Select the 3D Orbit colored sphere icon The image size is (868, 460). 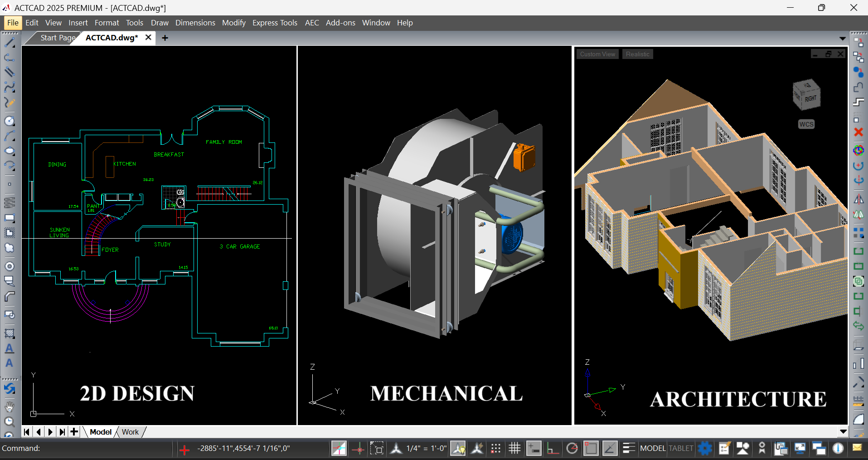[858, 150]
